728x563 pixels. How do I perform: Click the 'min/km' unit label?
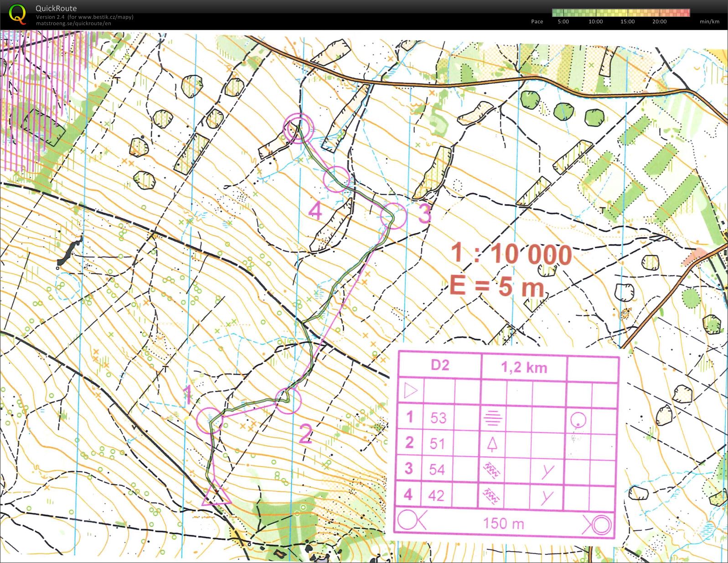[709, 21]
